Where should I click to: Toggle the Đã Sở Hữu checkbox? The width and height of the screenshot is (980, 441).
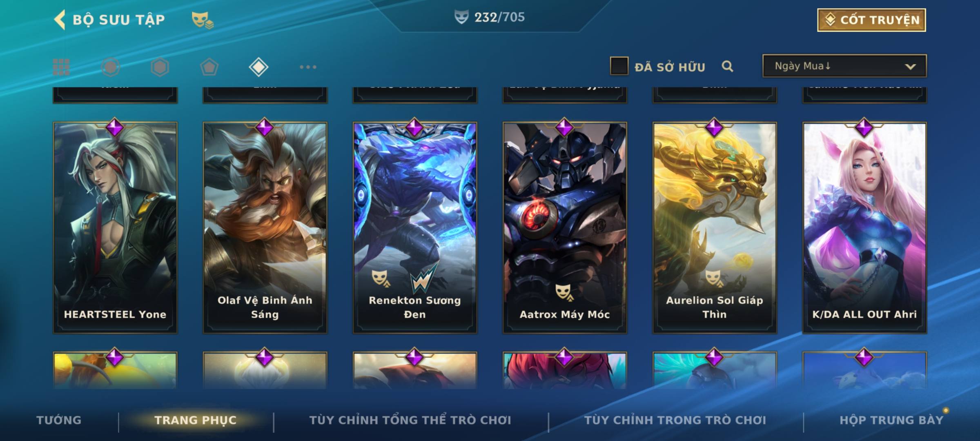pos(619,66)
